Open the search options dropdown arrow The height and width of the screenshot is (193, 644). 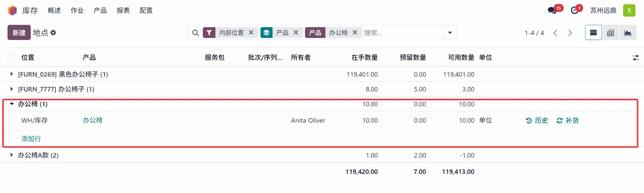(450, 33)
